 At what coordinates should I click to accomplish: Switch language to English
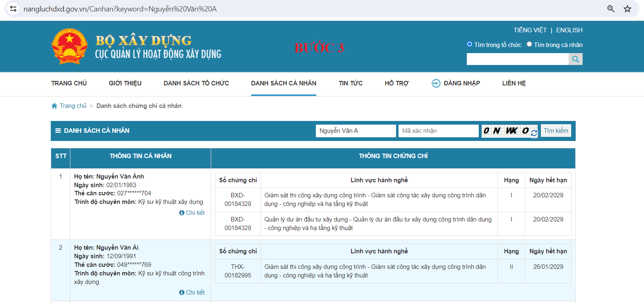[x=569, y=30]
